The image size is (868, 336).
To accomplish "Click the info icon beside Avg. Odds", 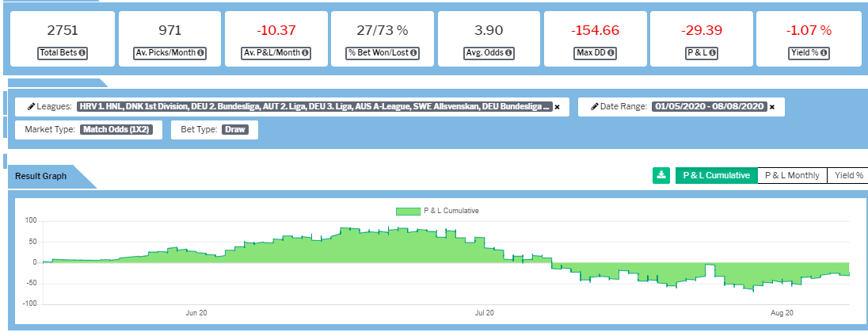I will tap(508, 53).
